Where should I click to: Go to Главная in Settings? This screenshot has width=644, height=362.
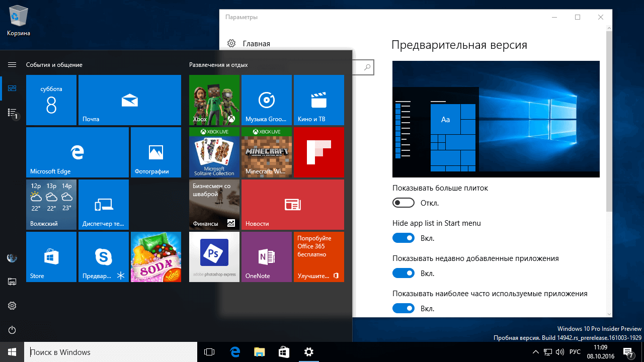click(256, 44)
